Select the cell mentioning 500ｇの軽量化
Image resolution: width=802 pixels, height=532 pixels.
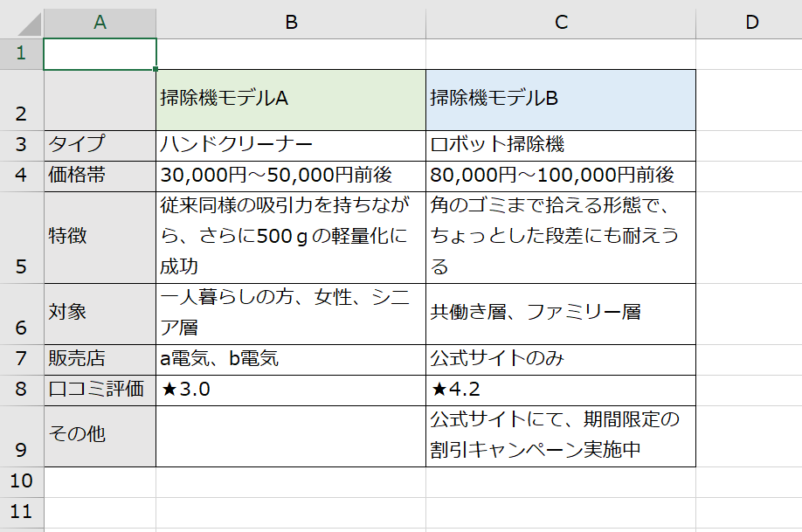click(291, 238)
